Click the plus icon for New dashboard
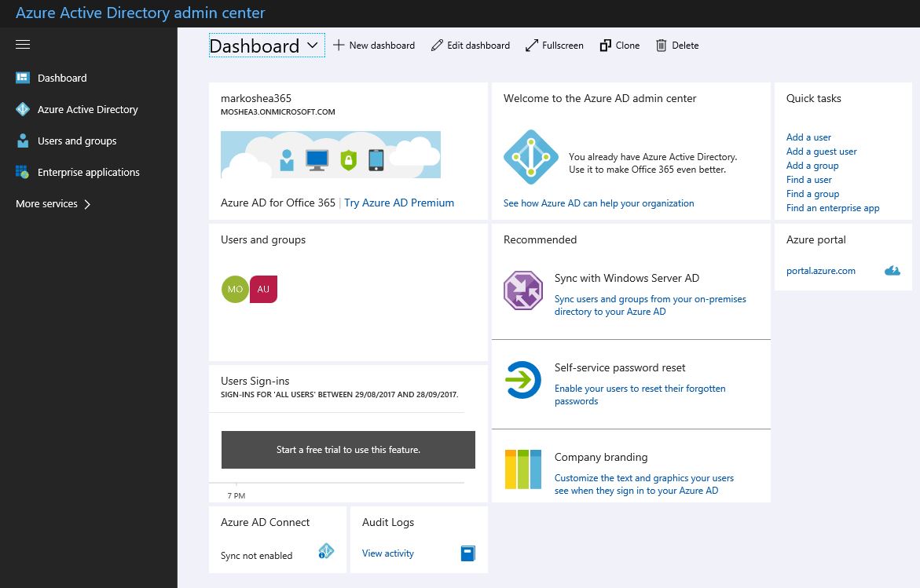The height and width of the screenshot is (588, 920). pos(339,46)
